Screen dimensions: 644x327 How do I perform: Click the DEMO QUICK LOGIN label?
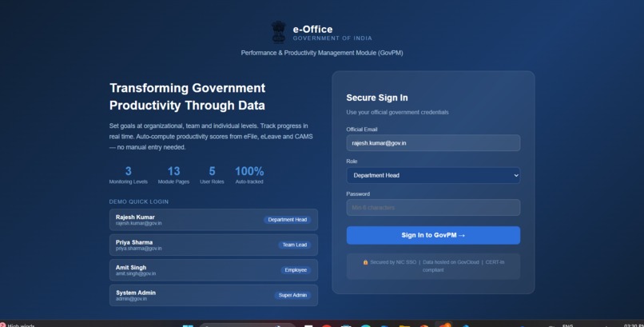(139, 201)
